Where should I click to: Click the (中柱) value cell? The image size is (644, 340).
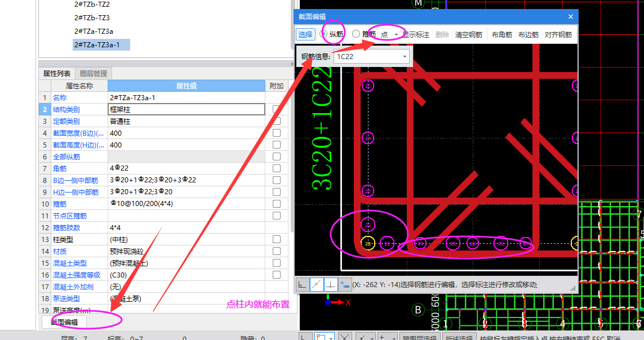point(186,239)
